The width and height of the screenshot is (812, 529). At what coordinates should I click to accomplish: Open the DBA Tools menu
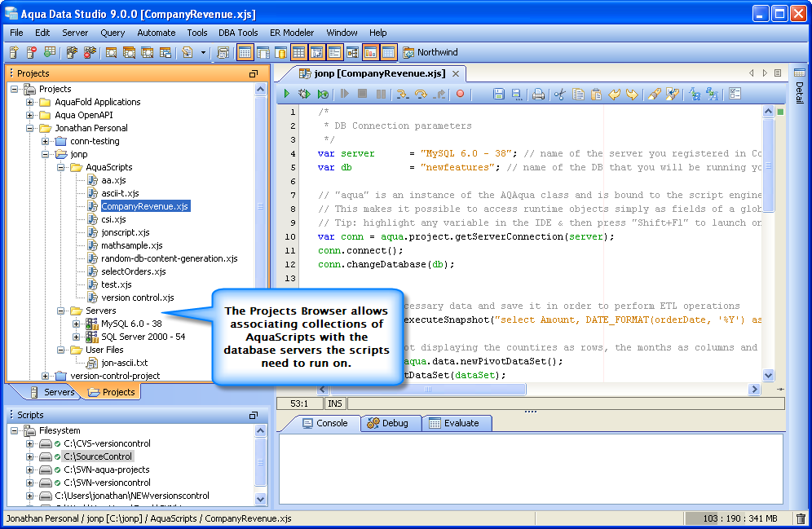tap(238, 33)
